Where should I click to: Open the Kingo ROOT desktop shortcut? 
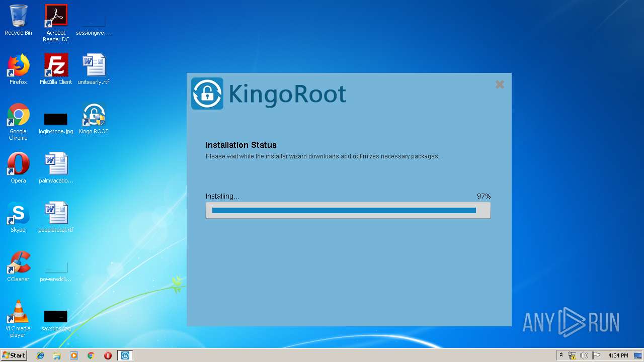click(x=94, y=119)
